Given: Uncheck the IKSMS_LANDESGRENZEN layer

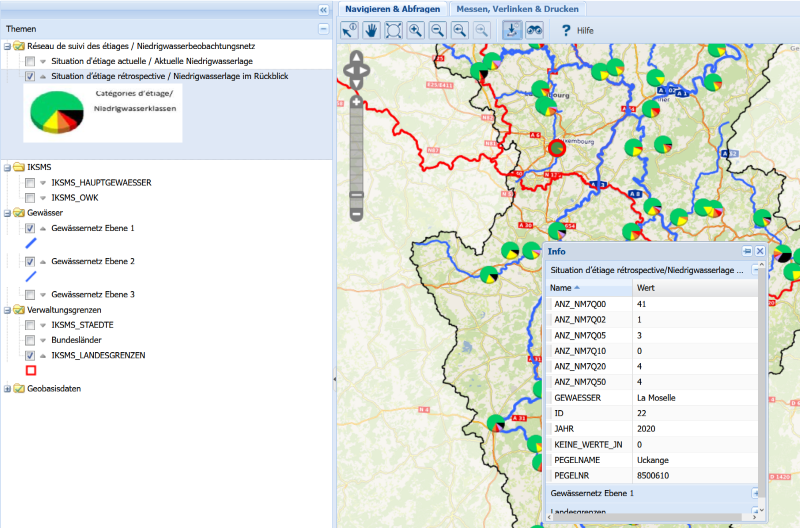Looking at the screenshot, I should click(30, 355).
